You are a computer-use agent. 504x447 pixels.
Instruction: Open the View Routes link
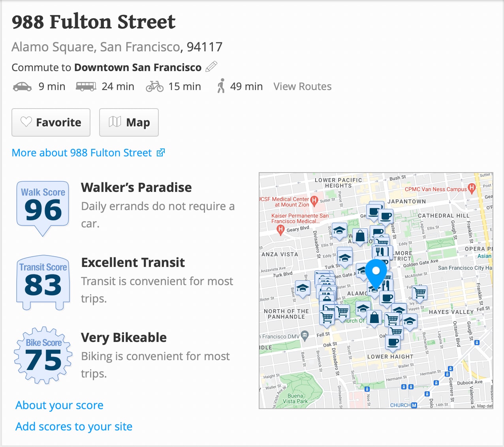point(302,86)
